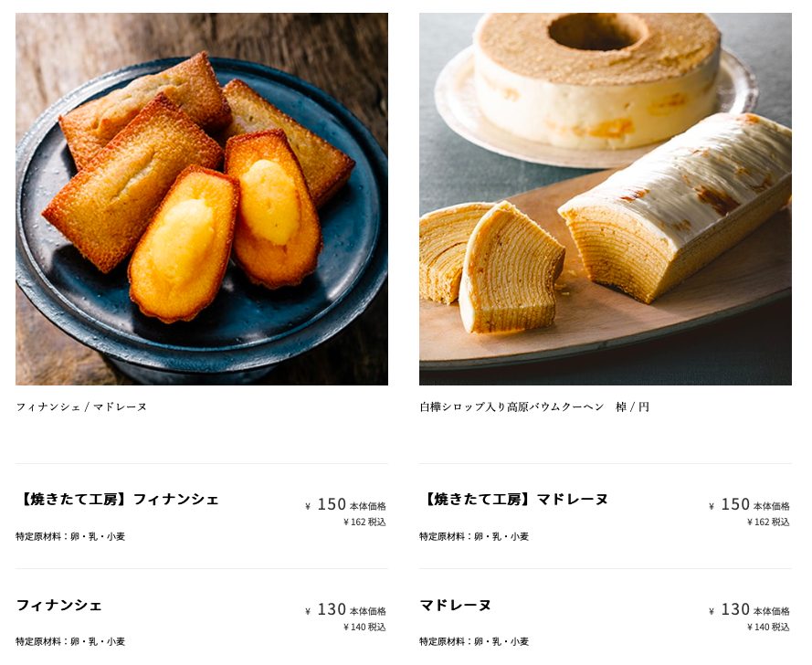Click allergen info under 焼きたて工房 マドレーヌ
The image size is (812, 665).
[474, 536]
